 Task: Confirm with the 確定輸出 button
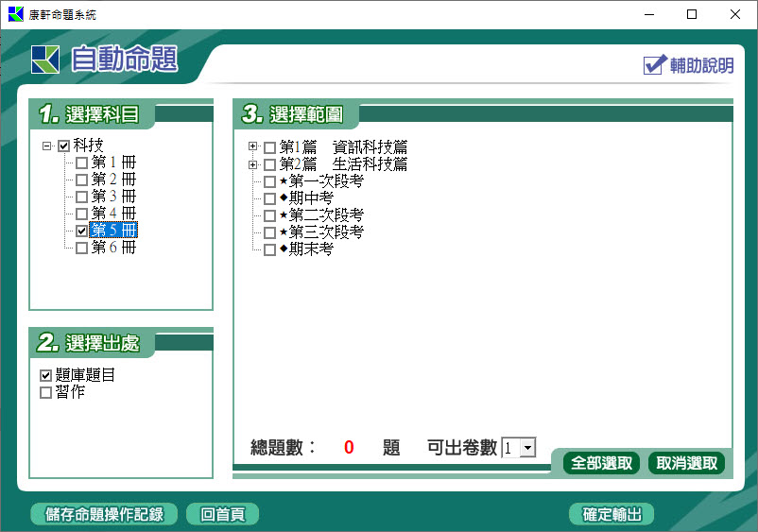612,514
